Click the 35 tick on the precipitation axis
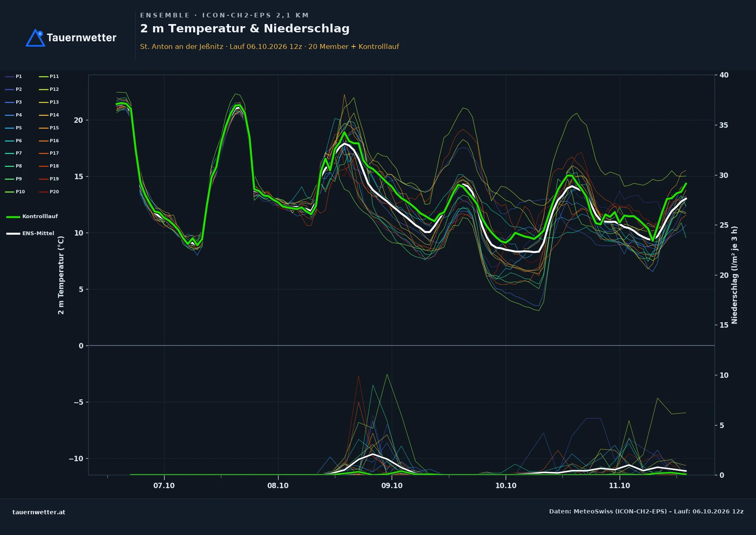 coord(724,125)
